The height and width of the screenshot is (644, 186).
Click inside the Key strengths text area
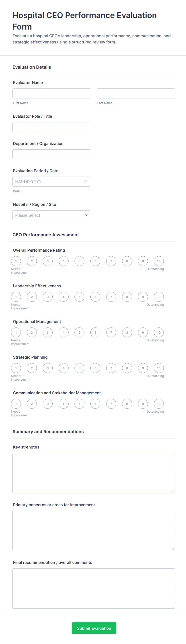(94, 473)
